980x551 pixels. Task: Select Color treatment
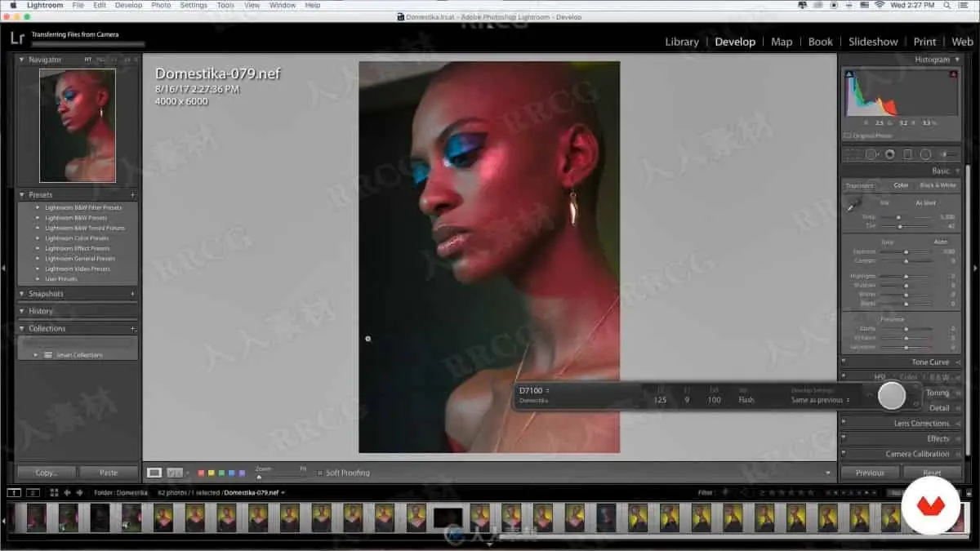click(x=901, y=185)
